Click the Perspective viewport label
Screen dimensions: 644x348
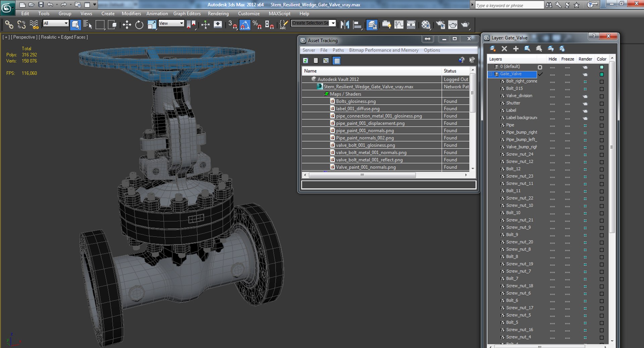pyautogui.click(x=24, y=37)
